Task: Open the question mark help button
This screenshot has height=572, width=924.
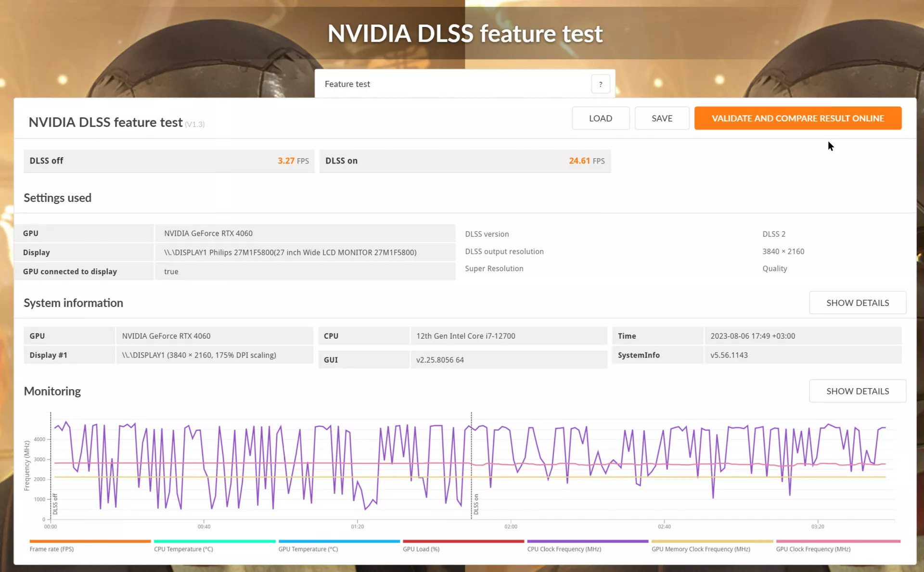Action: [600, 84]
